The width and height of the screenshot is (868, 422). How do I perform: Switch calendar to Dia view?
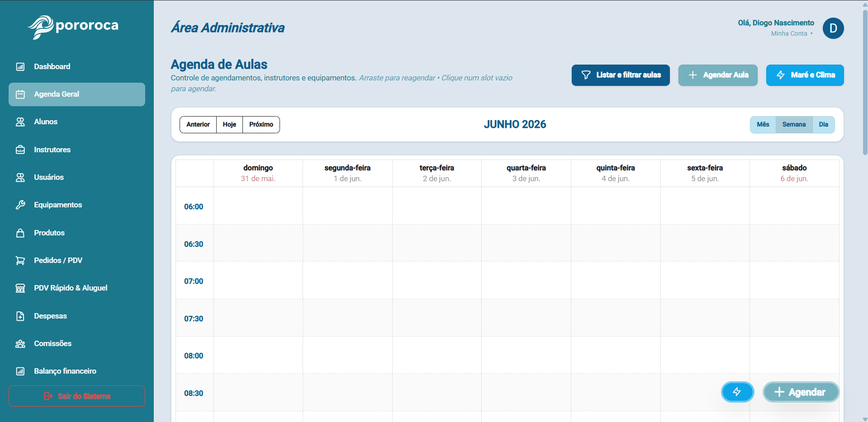[x=823, y=125]
